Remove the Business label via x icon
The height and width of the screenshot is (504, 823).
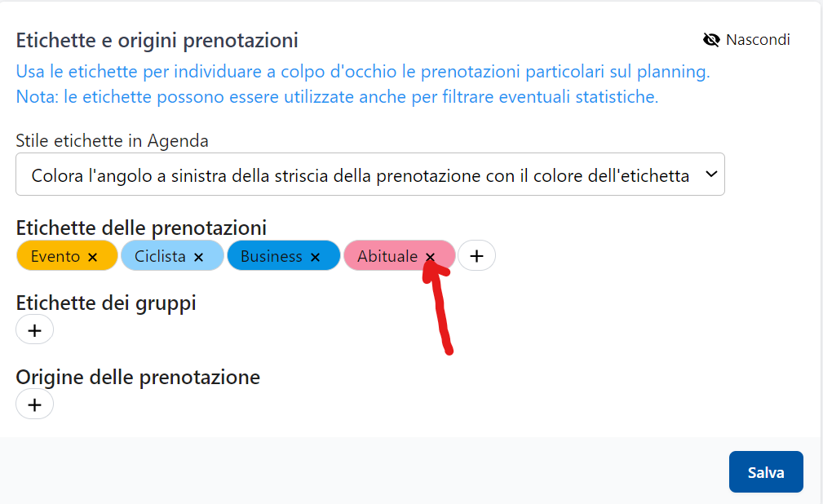315,257
